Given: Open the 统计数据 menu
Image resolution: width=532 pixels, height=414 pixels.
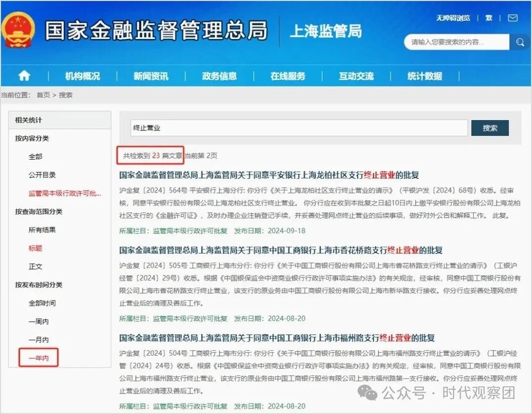Looking at the screenshot, I should [425, 76].
